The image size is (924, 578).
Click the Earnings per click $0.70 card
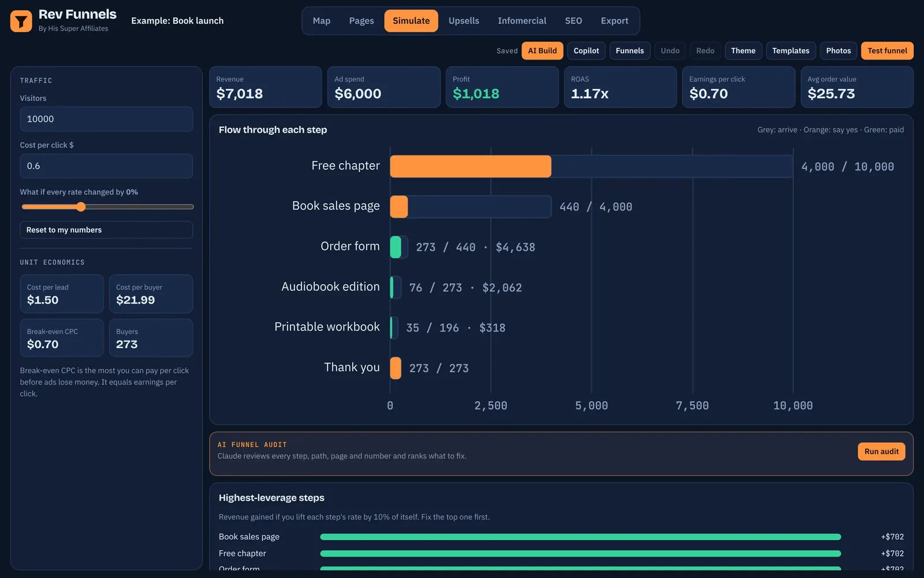pyautogui.click(x=739, y=87)
